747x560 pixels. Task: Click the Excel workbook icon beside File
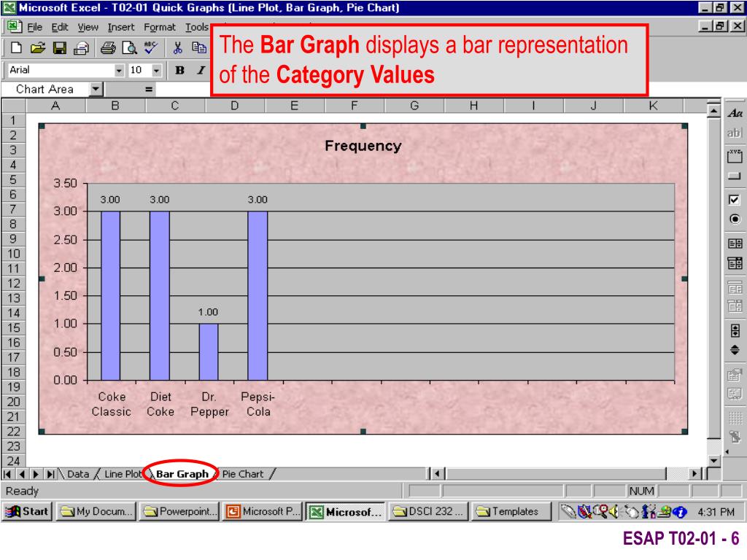click(x=14, y=27)
